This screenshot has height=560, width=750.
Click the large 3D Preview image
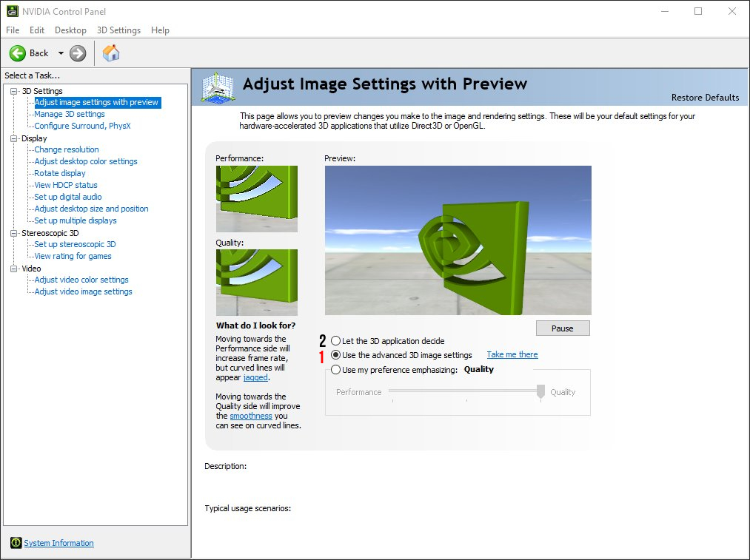(458, 240)
